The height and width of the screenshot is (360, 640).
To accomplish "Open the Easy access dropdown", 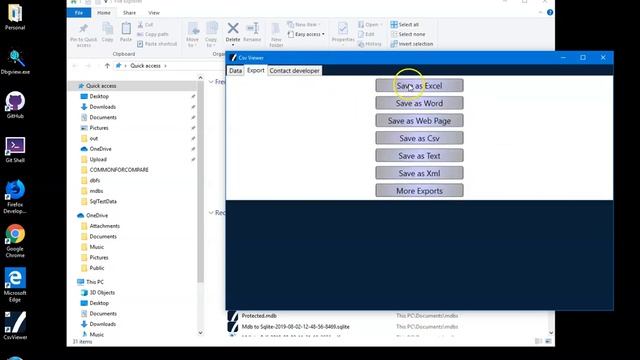I will pos(306,34).
